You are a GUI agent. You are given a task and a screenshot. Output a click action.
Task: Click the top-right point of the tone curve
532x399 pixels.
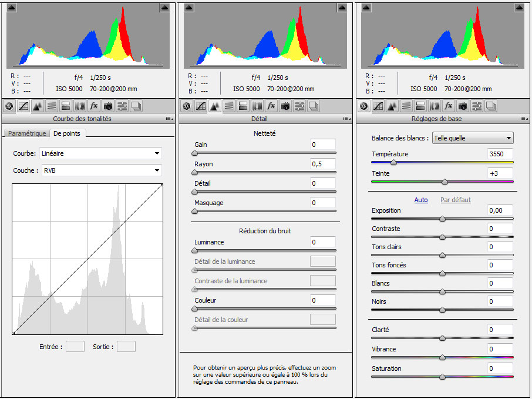point(162,185)
